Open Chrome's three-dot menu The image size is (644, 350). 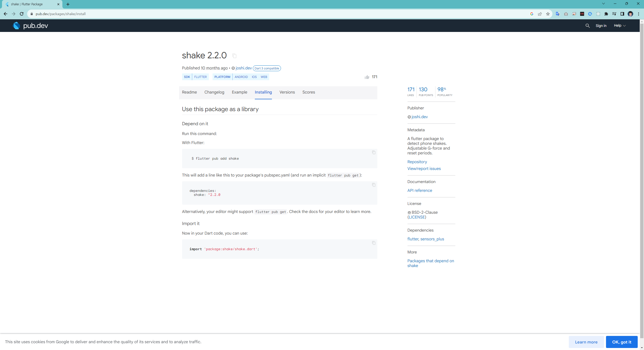(638, 14)
